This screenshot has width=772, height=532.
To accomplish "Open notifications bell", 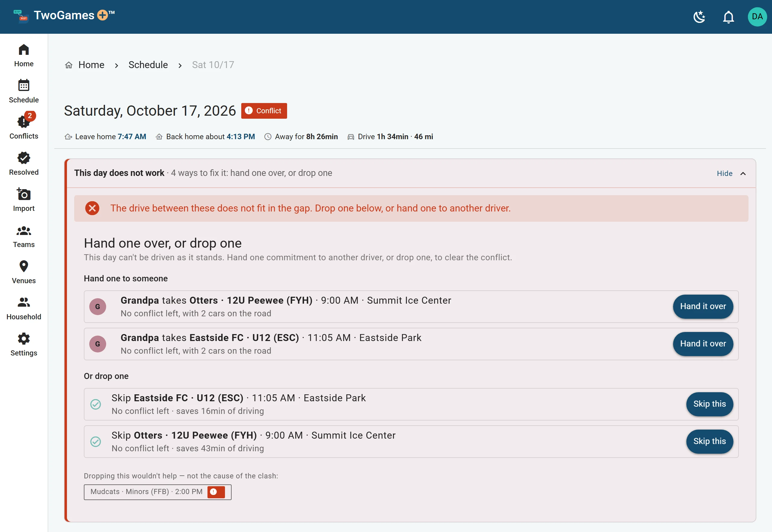I will tap(728, 17).
